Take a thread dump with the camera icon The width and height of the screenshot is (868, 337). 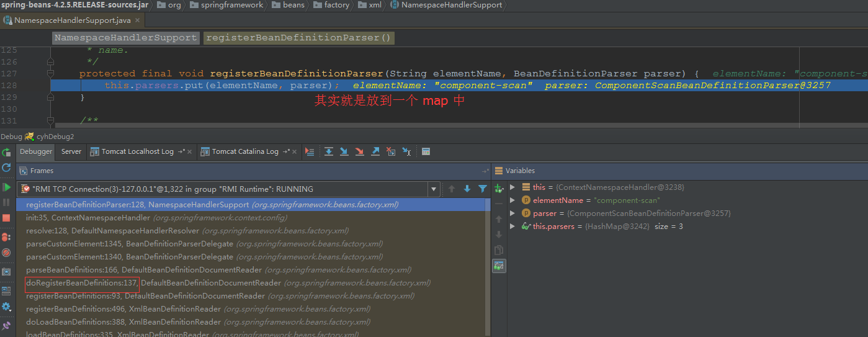(x=6, y=272)
